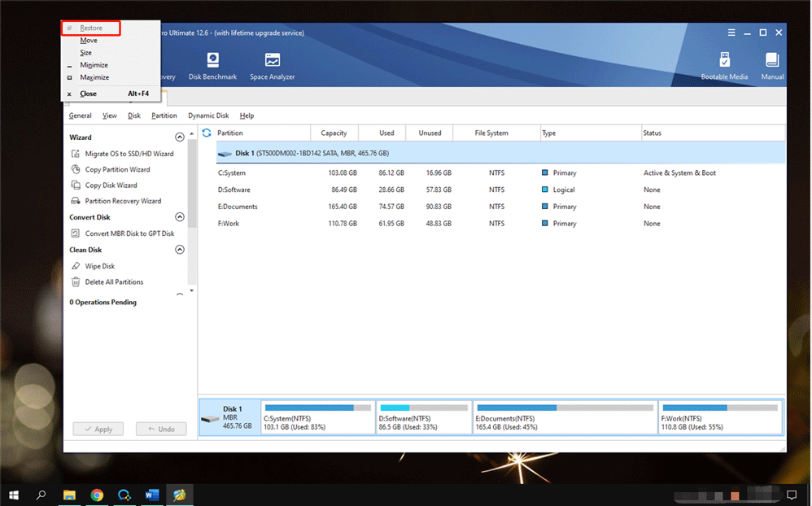This screenshot has width=812, height=506.
Task: Click the Active & System & Boot status
Action: point(679,173)
